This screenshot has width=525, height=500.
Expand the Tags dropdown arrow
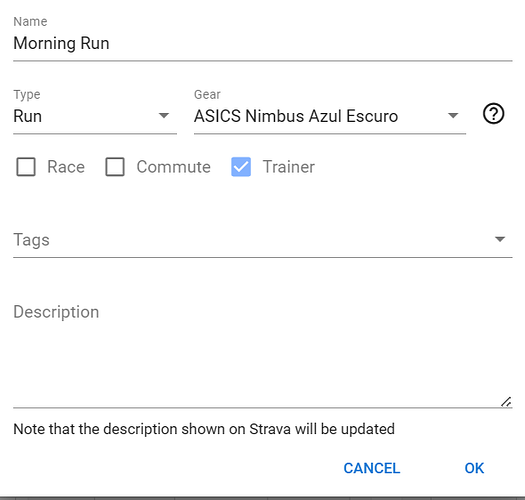(x=500, y=239)
